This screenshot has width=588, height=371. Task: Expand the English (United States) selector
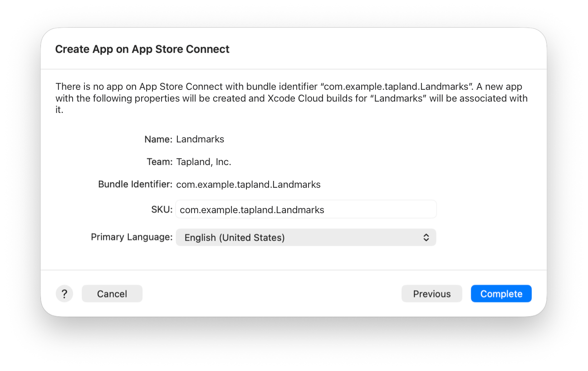tap(305, 237)
